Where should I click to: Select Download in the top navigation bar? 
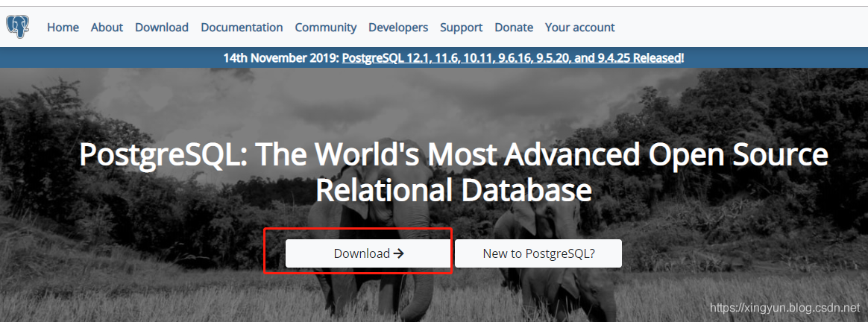click(x=162, y=27)
